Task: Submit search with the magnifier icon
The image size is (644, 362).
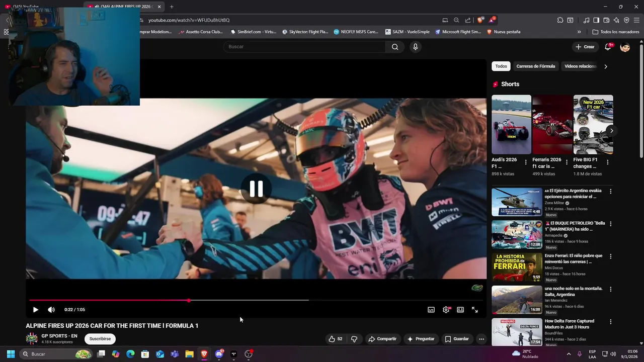Action: 395,47
